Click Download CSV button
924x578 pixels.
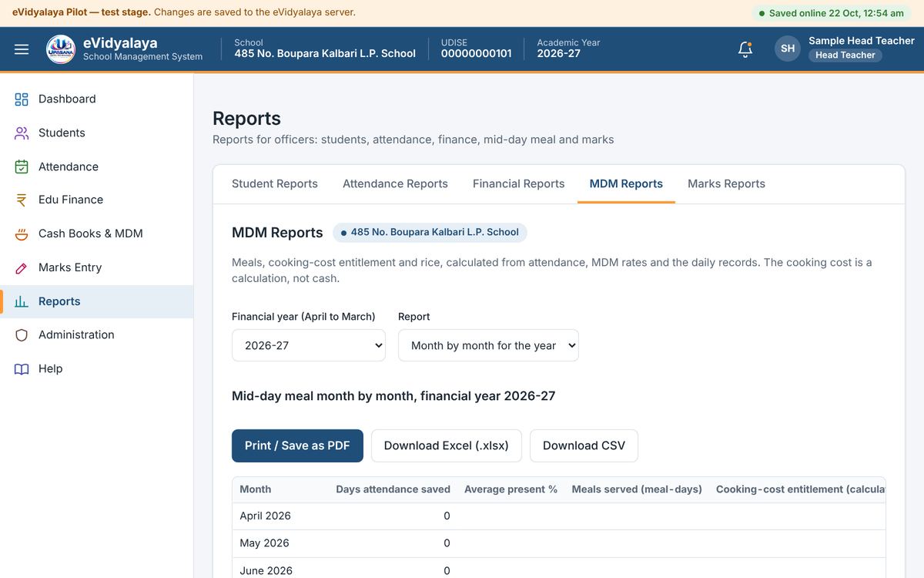tap(584, 445)
